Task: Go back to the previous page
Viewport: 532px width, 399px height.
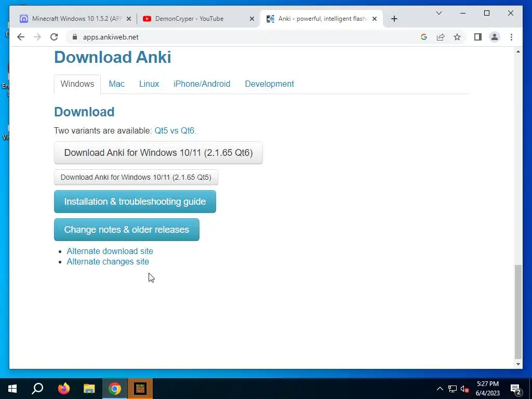Action: click(x=21, y=37)
